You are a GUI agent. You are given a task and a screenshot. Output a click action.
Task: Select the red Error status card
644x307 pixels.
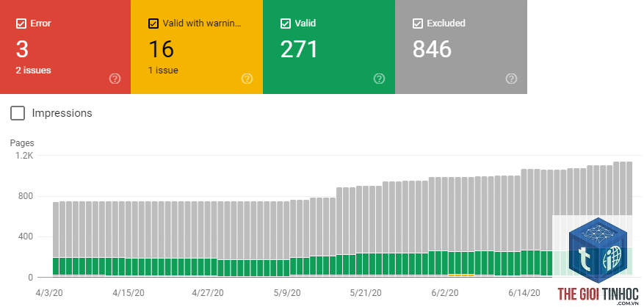(65, 47)
